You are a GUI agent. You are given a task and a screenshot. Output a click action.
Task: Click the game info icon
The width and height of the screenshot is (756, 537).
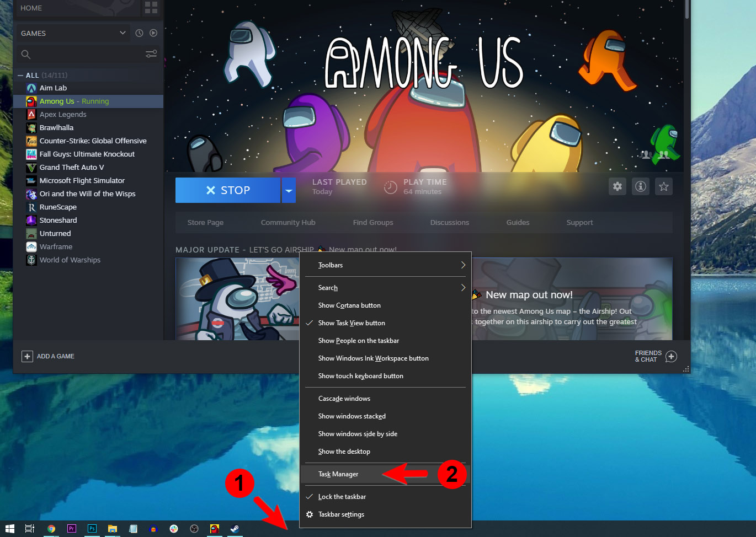tap(640, 186)
